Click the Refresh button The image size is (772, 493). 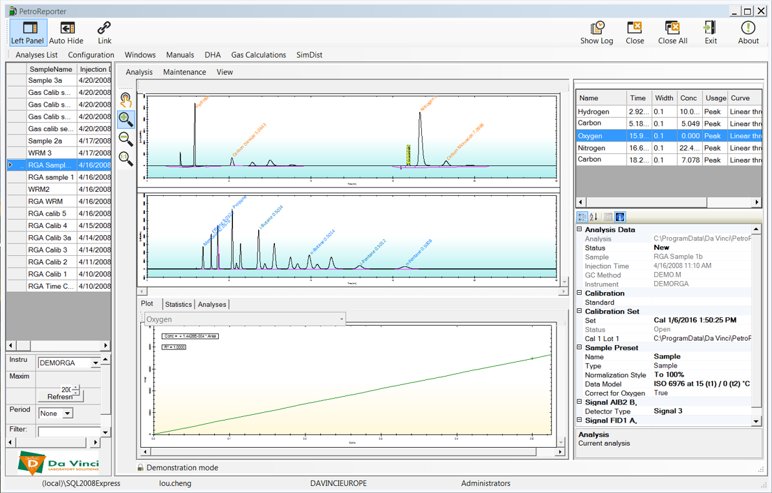pyautogui.click(x=60, y=396)
